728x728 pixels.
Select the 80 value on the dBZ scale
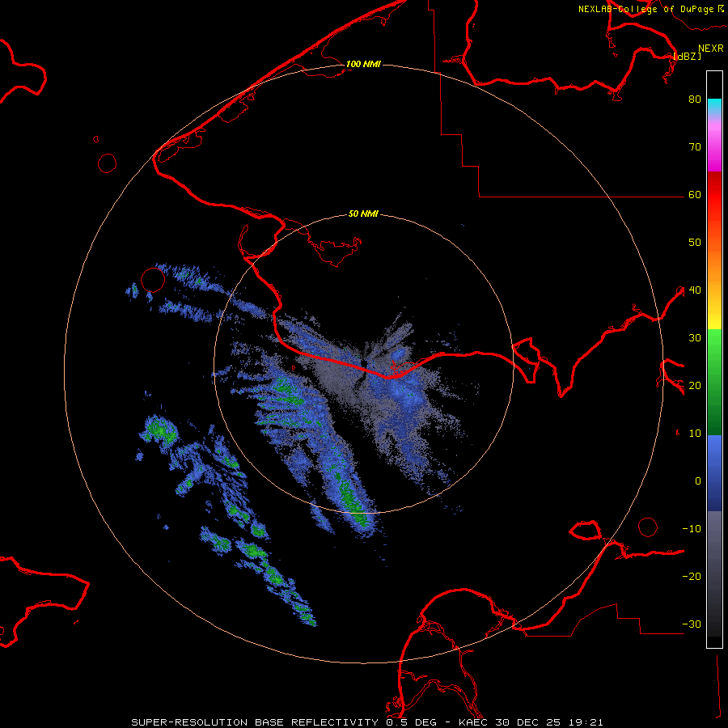pos(695,99)
